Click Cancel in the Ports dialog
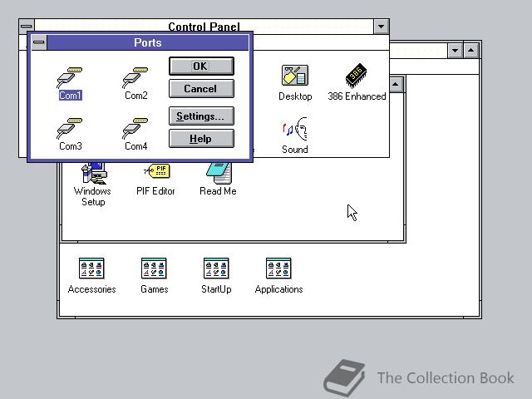 201,89
